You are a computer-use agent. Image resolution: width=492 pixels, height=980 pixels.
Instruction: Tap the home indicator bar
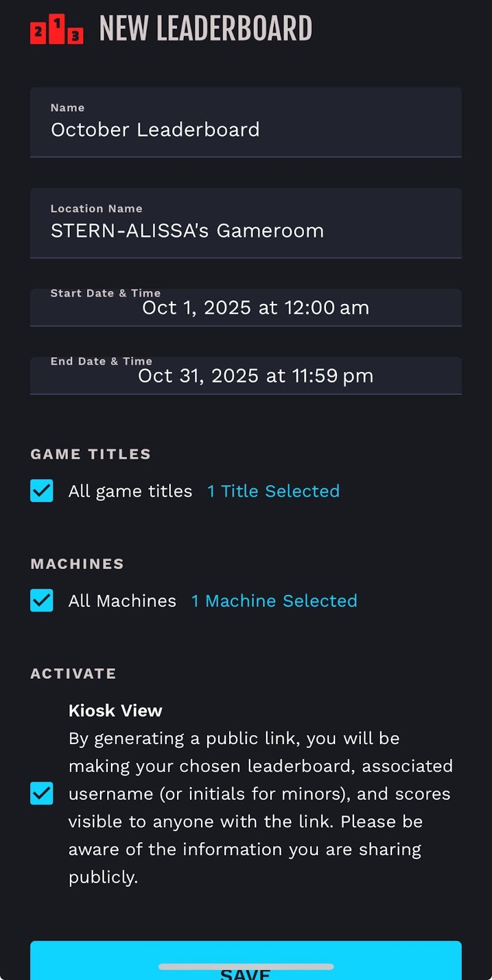point(246,967)
